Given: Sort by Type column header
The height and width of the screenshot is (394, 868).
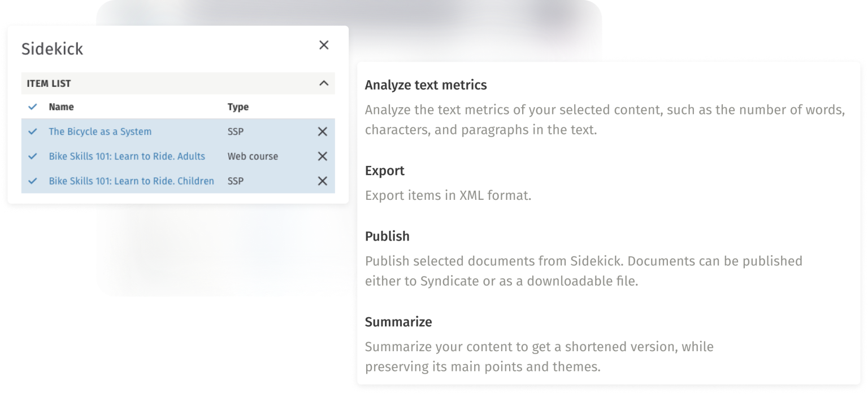Looking at the screenshot, I should pos(238,107).
